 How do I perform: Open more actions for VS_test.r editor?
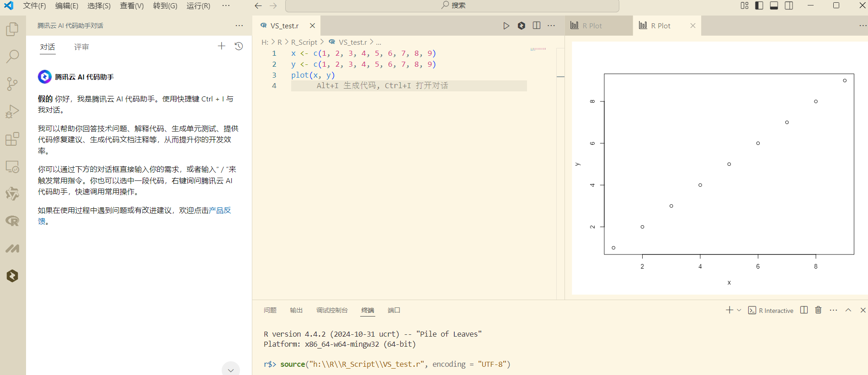(x=551, y=26)
